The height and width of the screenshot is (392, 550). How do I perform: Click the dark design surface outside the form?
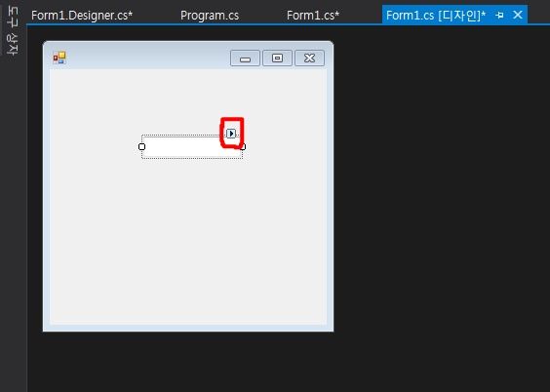tap(439, 211)
